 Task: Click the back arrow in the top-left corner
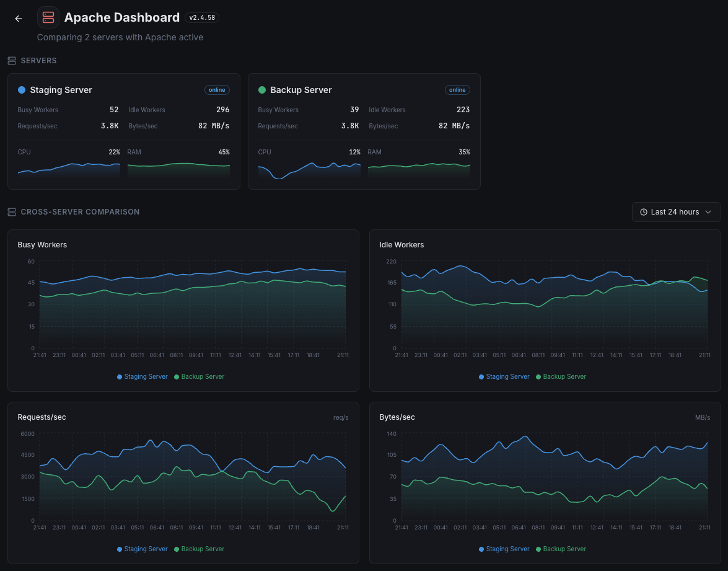click(18, 18)
